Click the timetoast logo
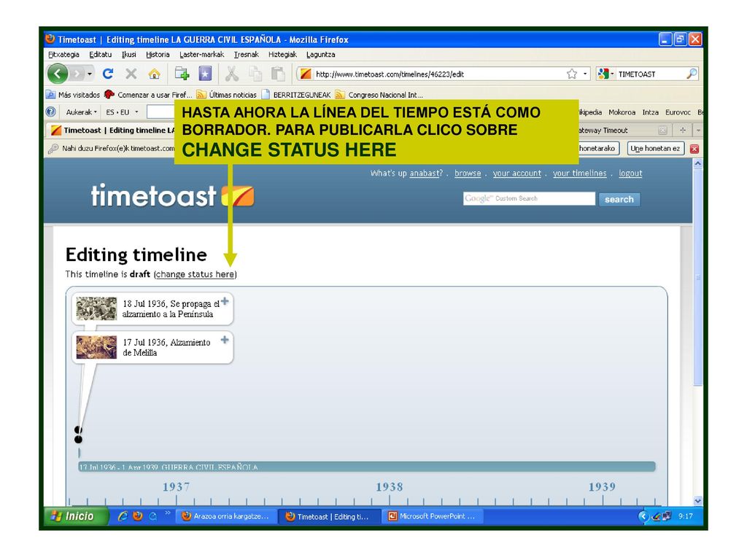The image size is (747, 560). pos(172,195)
